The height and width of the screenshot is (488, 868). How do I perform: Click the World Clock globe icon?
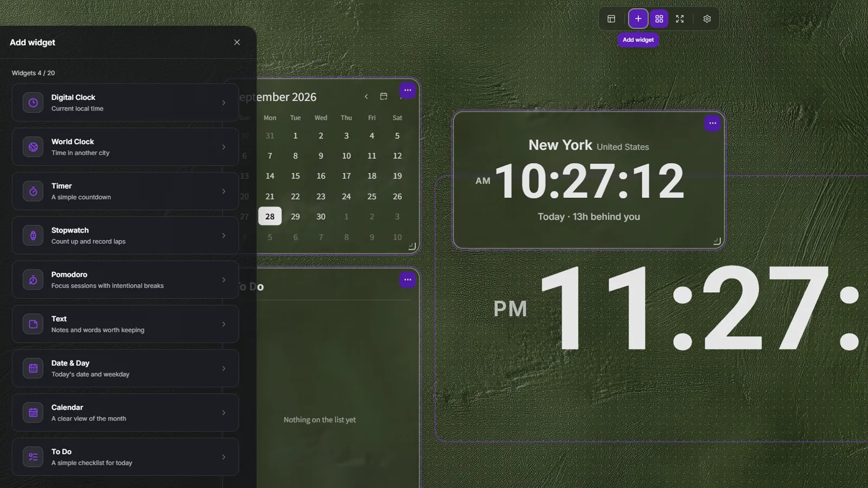[x=33, y=147]
